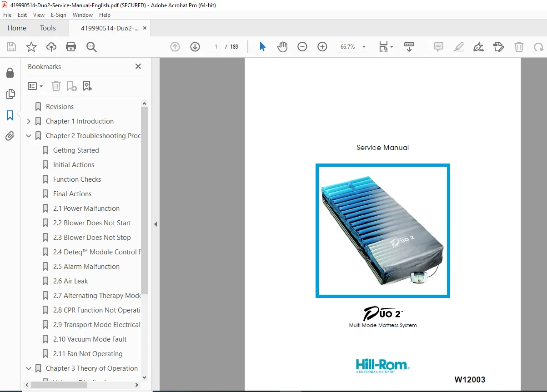547x392 pixels.
Task: Jump to 2.2 Blower Does Not Start
Action: [x=92, y=223]
